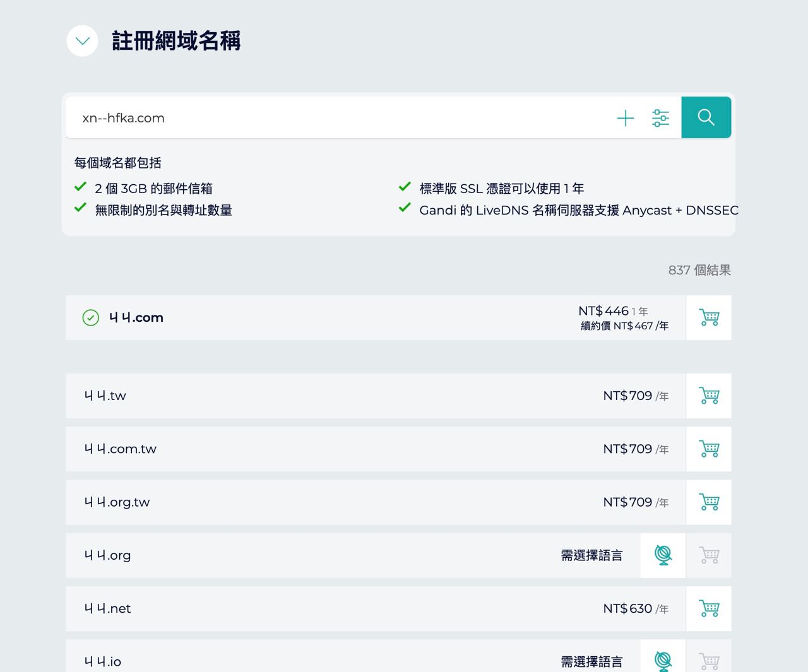Collapse the 註冊網域名稱 section chevron
Viewport: 808px width, 672px height.
[x=82, y=41]
